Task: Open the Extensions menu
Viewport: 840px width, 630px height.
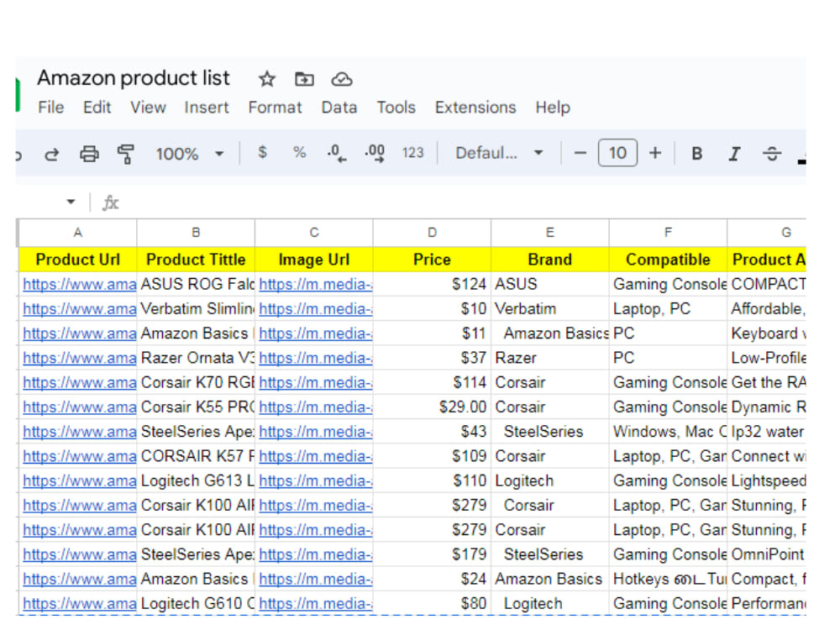Action: click(475, 108)
